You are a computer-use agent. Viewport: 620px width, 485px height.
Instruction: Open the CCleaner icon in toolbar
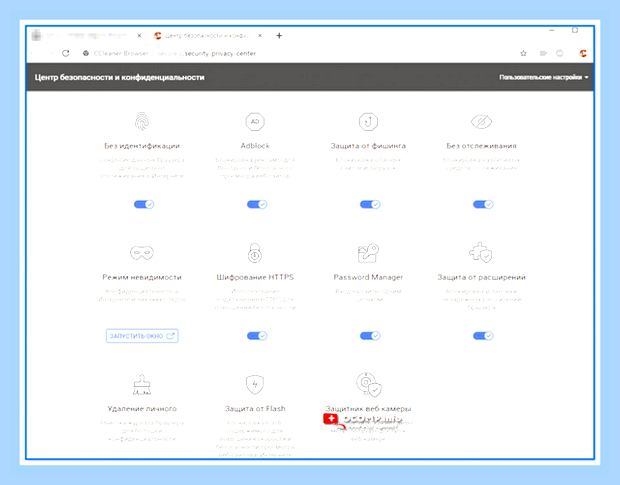[x=583, y=53]
